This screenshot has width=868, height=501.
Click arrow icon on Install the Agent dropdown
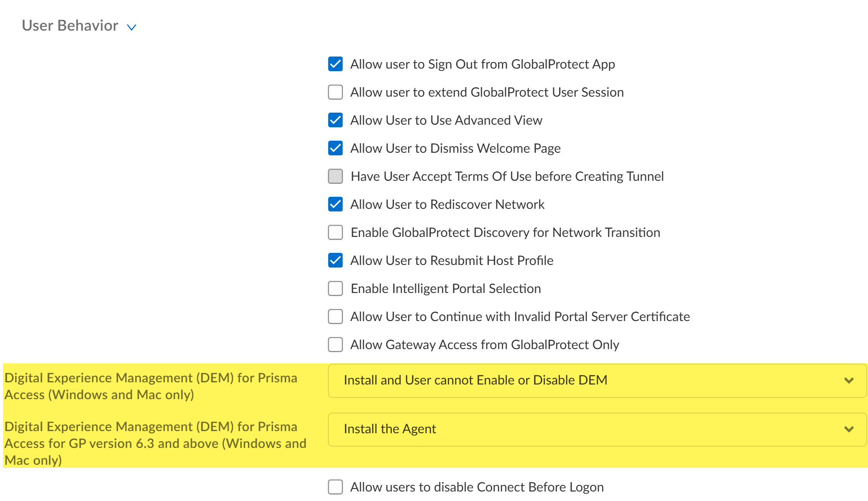(849, 429)
